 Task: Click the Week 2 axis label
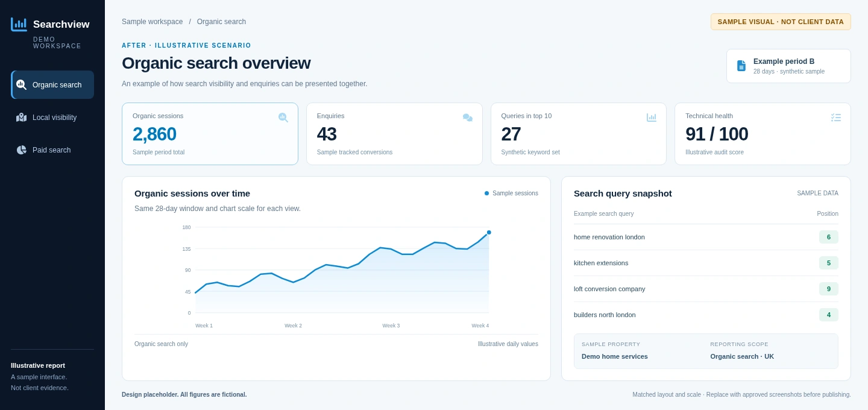click(x=293, y=326)
